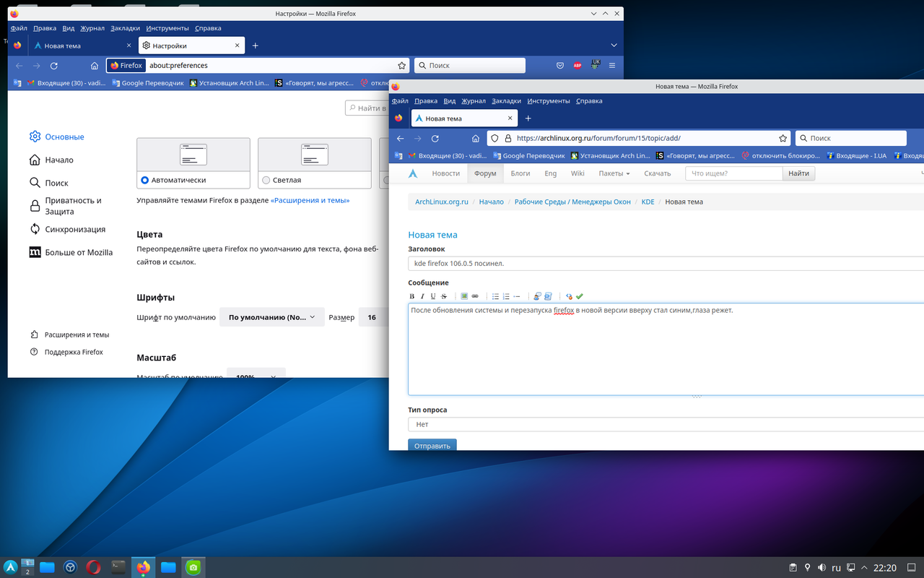The image size is (924, 578).
Task: Open Форум tab in forum navbar
Action: pos(485,173)
